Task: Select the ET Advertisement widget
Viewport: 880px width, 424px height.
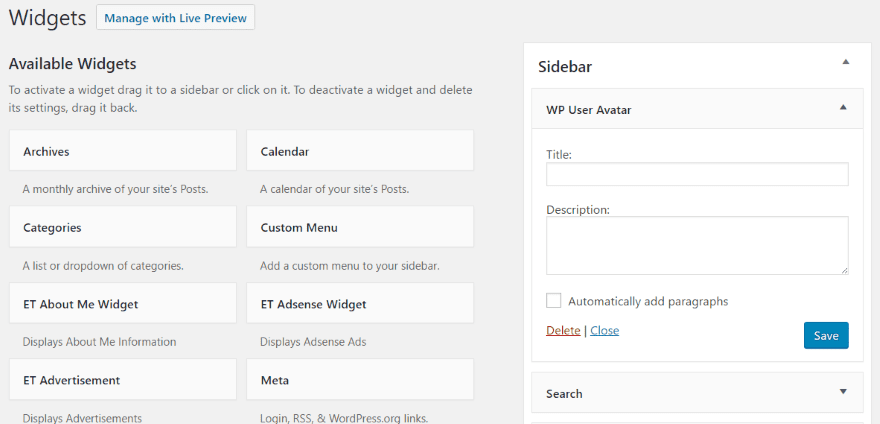Action: [x=122, y=380]
